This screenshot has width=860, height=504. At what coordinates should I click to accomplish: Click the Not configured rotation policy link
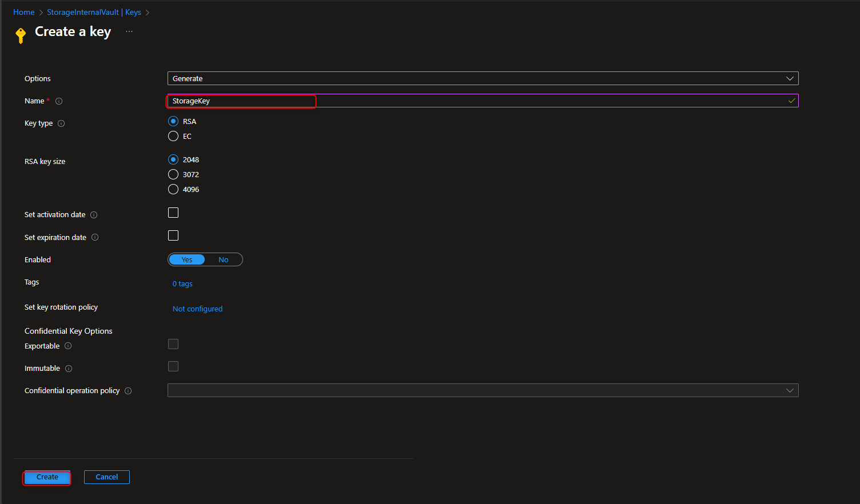pyautogui.click(x=197, y=309)
